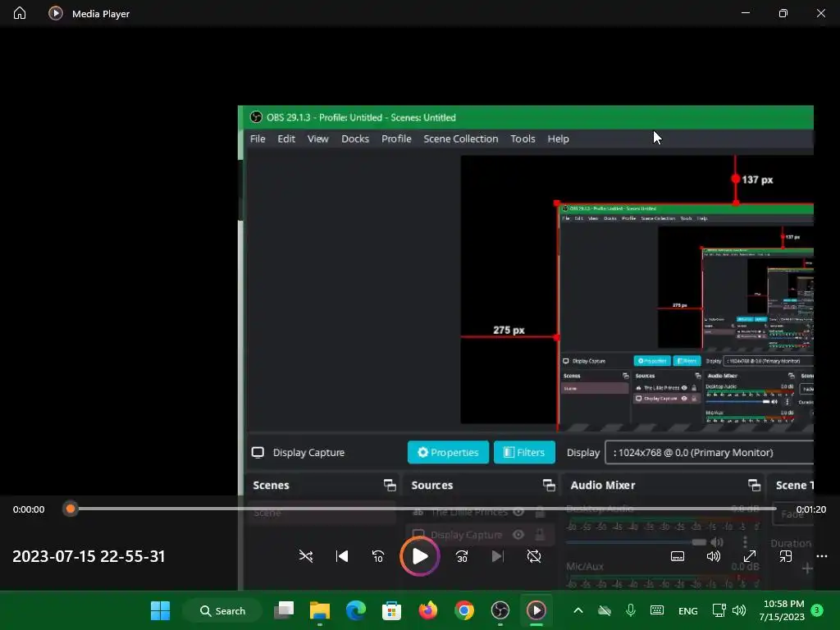The image size is (840, 630).
Task: Launch Microsoft Edge from the taskbar
Action: tap(356, 610)
